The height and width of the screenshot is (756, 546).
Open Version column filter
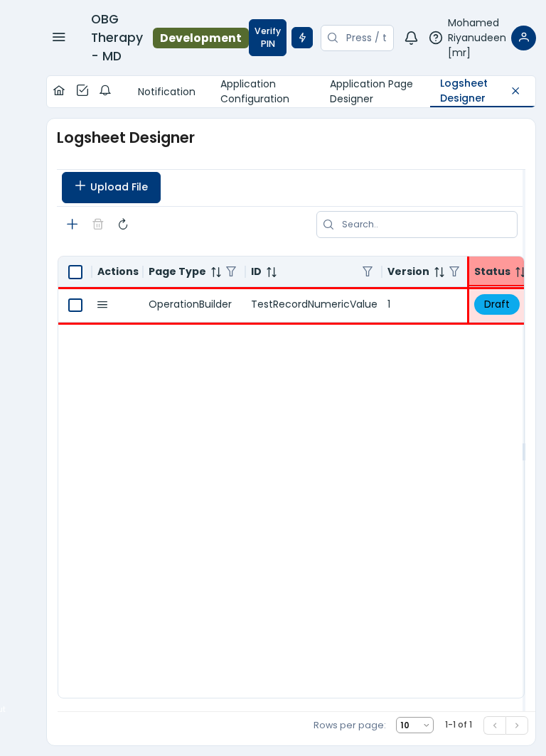coord(454,272)
